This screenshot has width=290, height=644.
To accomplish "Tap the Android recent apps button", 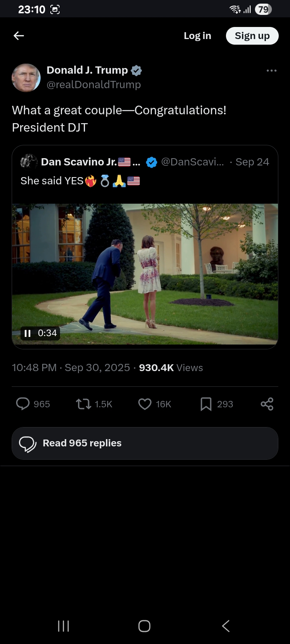I will coord(64,626).
